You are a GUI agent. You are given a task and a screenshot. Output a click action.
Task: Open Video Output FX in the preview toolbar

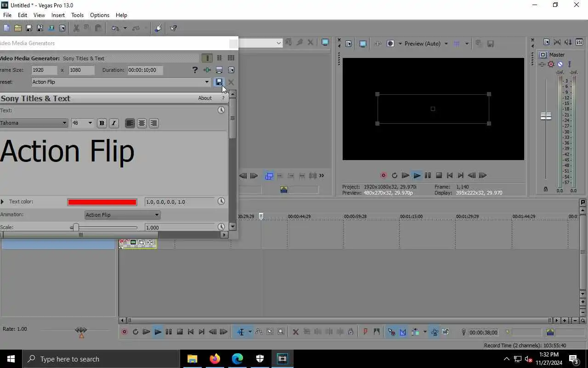[378, 44]
